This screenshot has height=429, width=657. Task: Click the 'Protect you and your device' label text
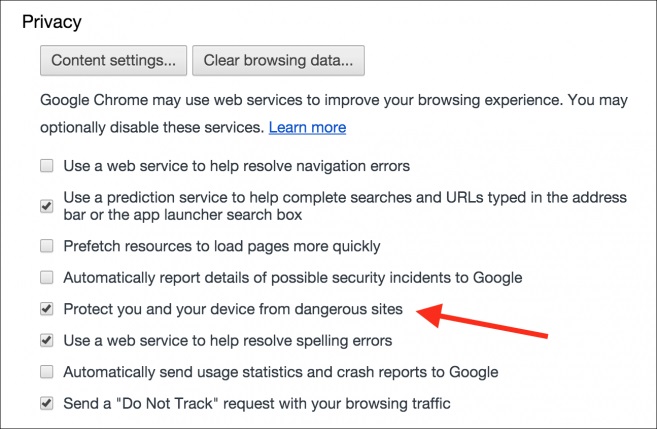click(233, 309)
